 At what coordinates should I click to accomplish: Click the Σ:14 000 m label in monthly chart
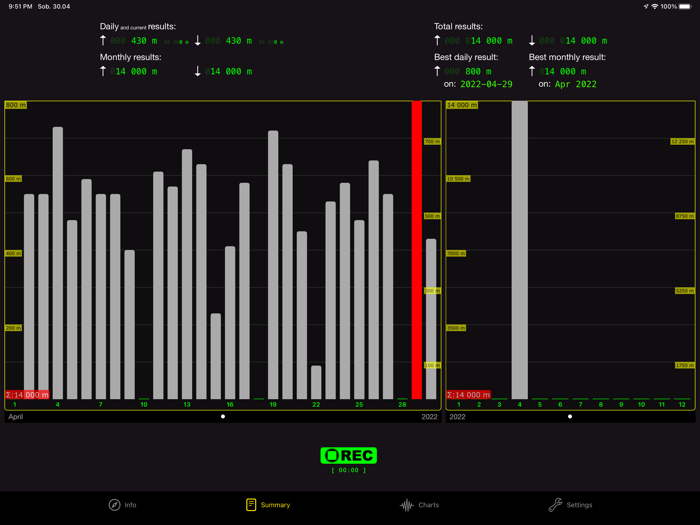(27, 395)
